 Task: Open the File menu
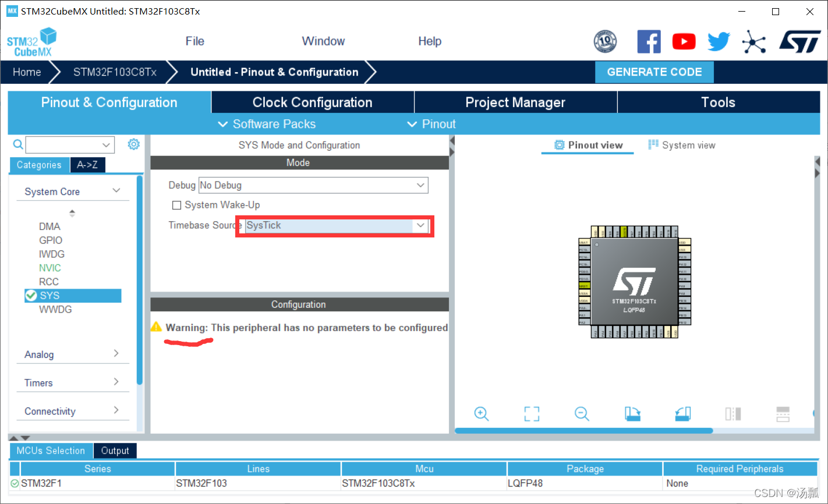tap(194, 41)
